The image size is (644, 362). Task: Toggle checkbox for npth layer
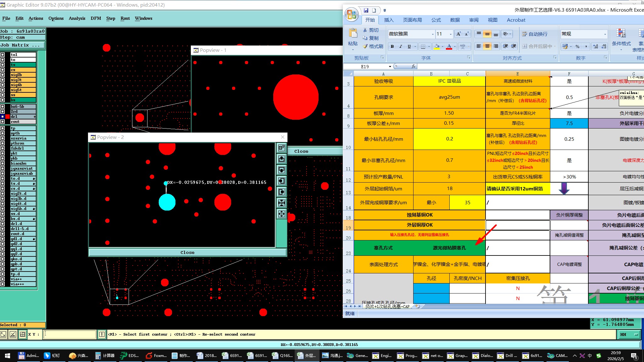[3, 133]
